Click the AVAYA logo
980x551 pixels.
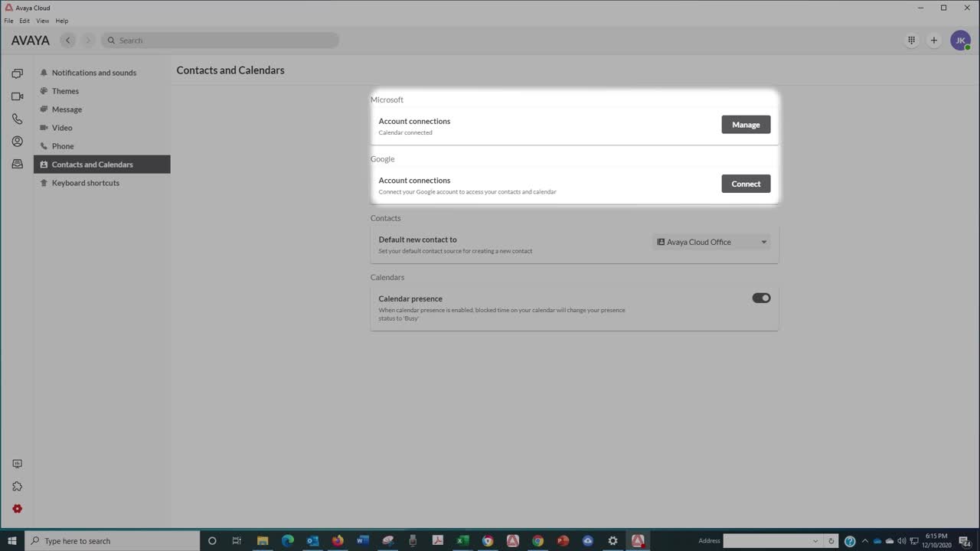[x=31, y=41]
